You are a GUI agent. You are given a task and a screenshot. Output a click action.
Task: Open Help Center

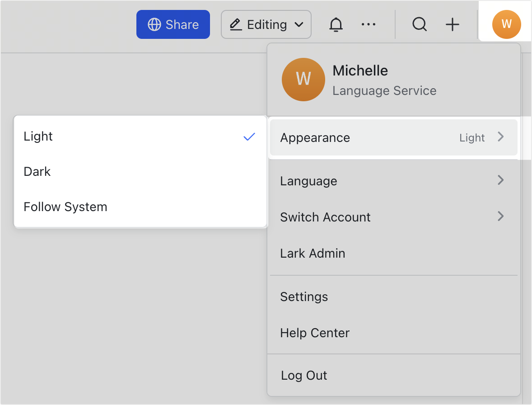click(x=315, y=333)
